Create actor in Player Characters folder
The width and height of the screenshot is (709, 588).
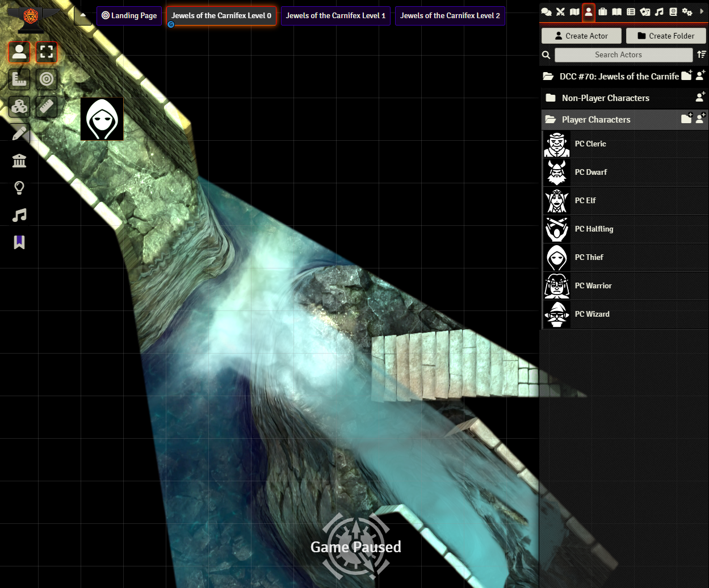pos(700,119)
